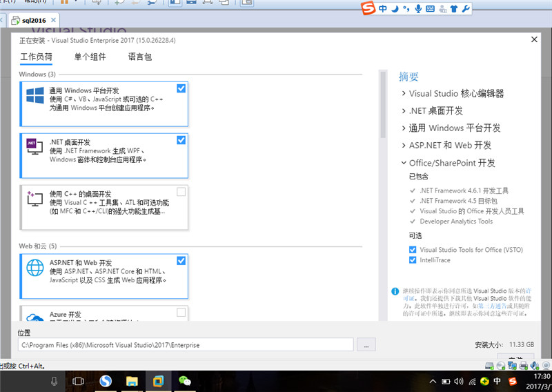Open File Explorer from the taskbar
The height and width of the screenshot is (392, 552).
coord(132,381)
